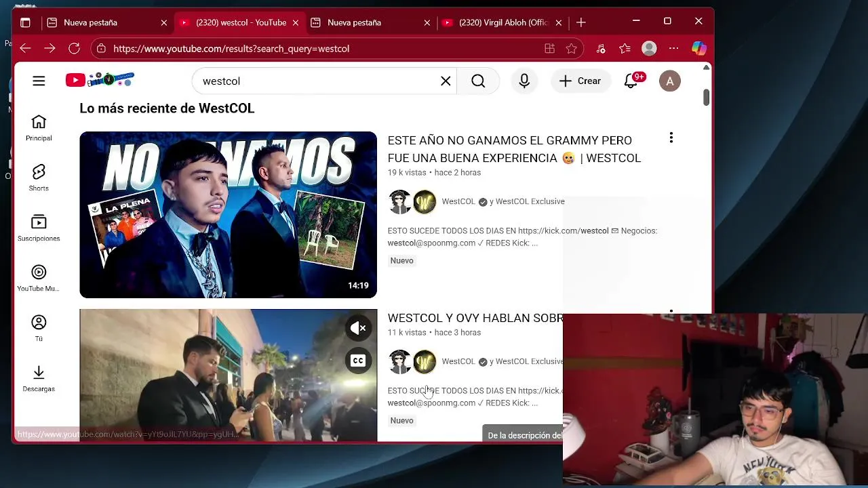Click the 19 k vistas text
The height and width of the screenshot is (488, 868).
[407, 173]
